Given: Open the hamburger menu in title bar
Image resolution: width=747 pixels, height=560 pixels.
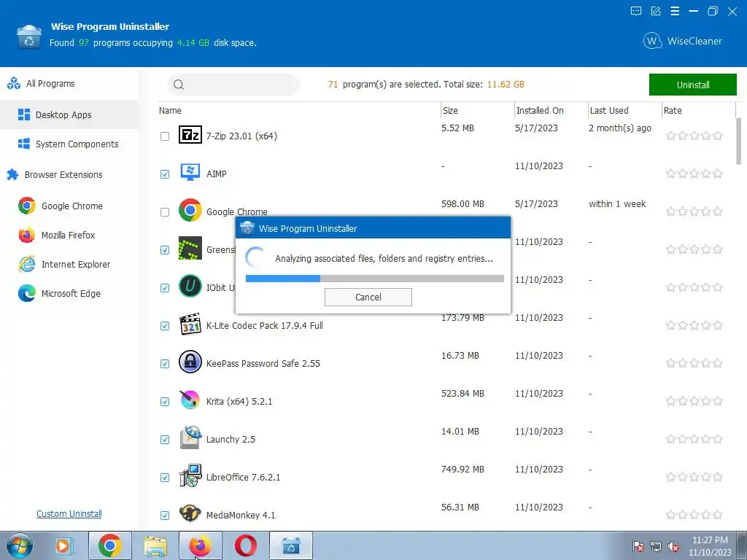Looking at the screenshot, I should 675,11.
